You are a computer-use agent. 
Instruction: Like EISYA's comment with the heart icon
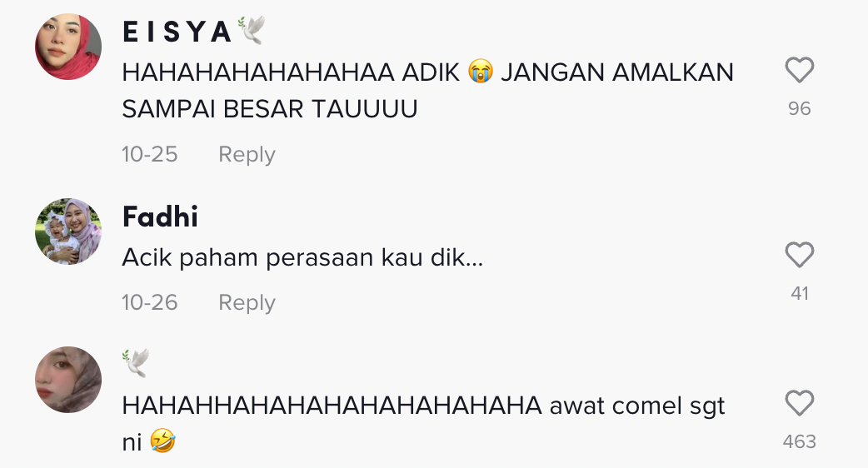[x=800, y=70]
